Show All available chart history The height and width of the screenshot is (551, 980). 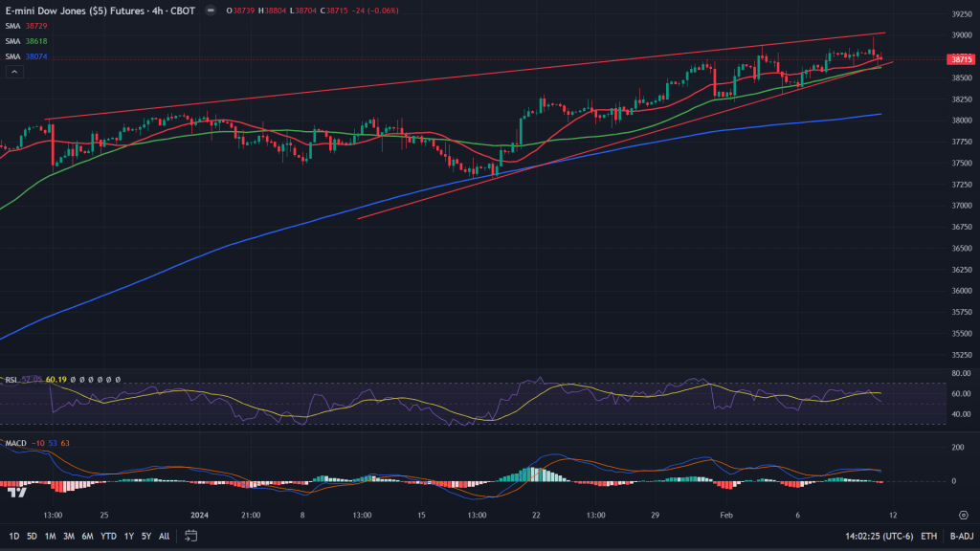tap(164, 537)
